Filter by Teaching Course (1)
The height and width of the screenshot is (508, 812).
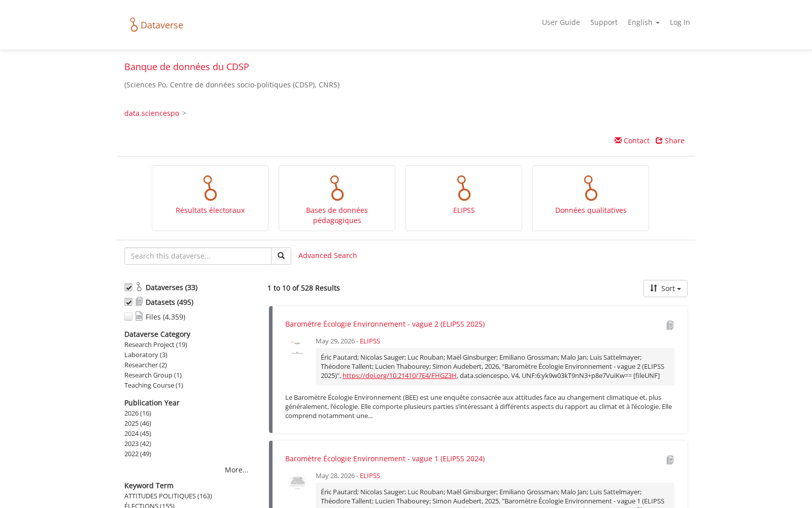click(x=154, y=385)
